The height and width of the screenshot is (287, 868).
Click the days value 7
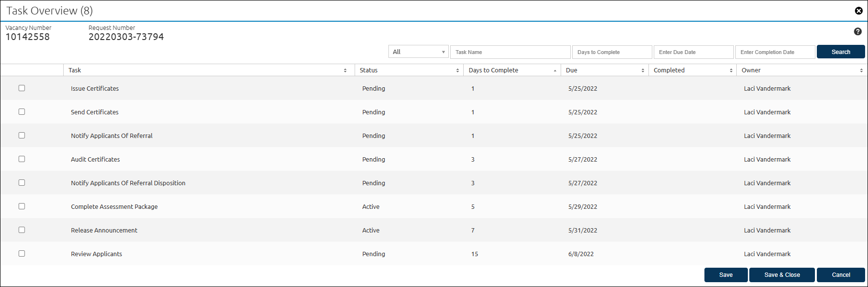[473, 231]
